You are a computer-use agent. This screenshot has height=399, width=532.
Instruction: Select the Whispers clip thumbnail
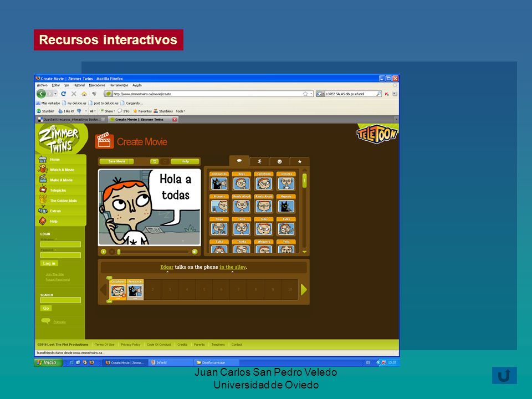click(264, 247)
